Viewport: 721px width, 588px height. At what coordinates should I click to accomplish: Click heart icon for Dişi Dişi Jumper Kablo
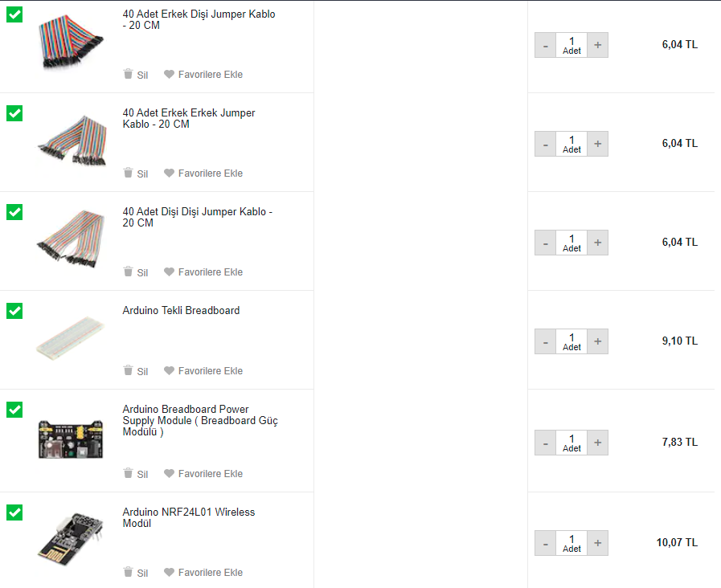click(170, 272)
